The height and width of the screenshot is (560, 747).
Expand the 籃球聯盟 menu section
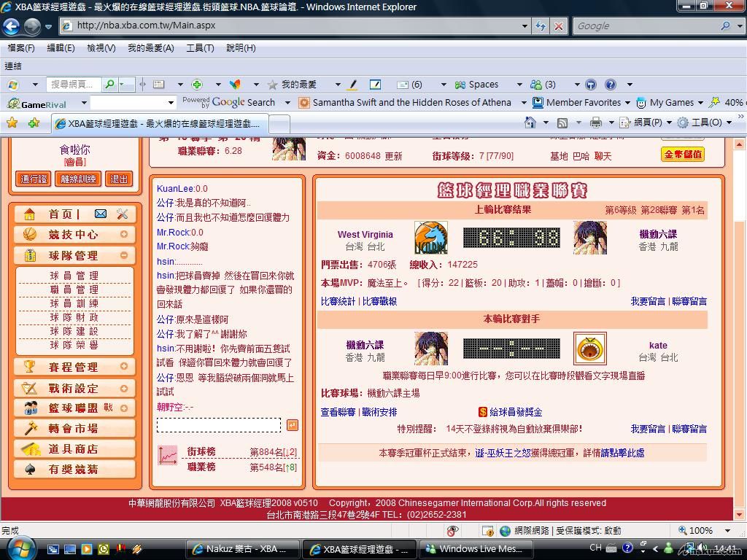(124, 408)
